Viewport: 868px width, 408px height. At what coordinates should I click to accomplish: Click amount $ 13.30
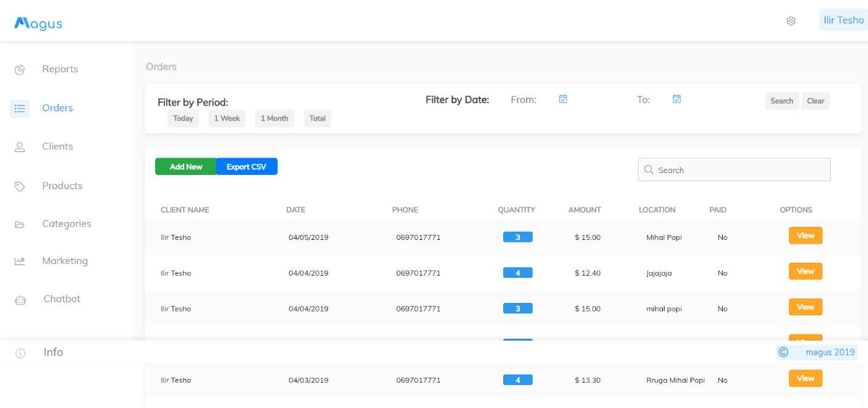coord(587,380)
